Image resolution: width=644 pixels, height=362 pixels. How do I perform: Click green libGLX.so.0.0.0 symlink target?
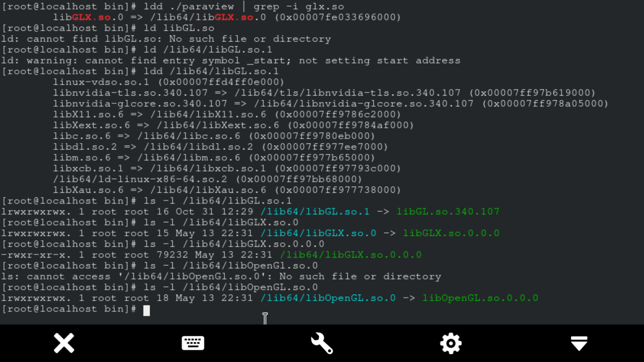(451, 233)
